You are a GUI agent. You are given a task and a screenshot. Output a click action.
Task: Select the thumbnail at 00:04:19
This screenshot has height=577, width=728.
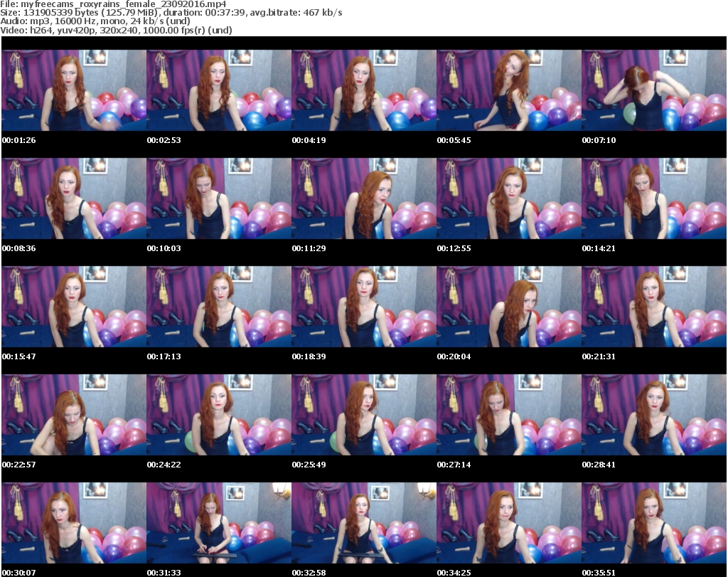pyautogui.click(x=364, y=90)
